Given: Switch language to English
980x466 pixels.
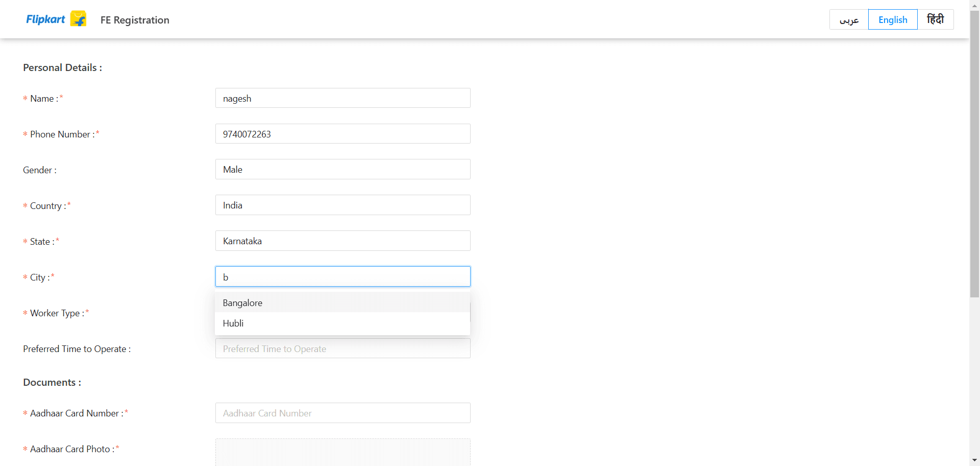Looking at the screenshot, I should click(893, 19).
